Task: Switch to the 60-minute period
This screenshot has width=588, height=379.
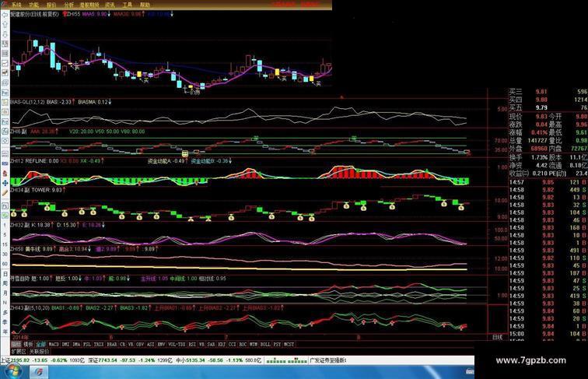Action: (5, 264)
